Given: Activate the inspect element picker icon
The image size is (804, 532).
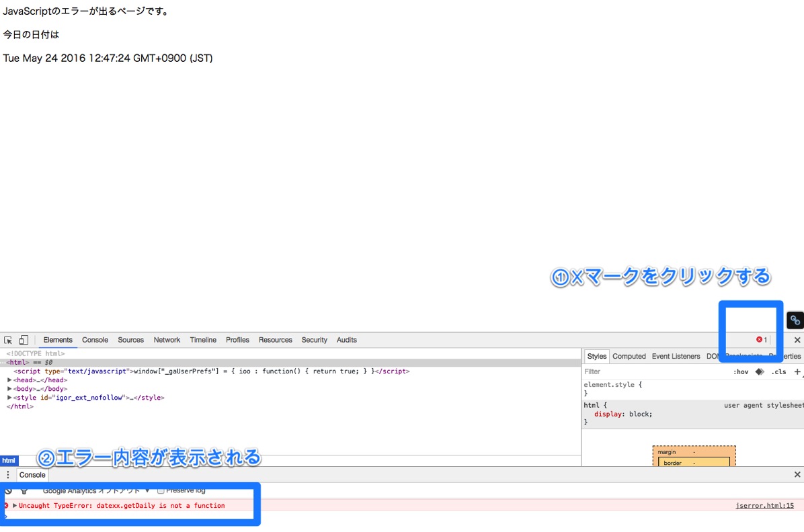Looking at the screenshot, I should 7,340.
